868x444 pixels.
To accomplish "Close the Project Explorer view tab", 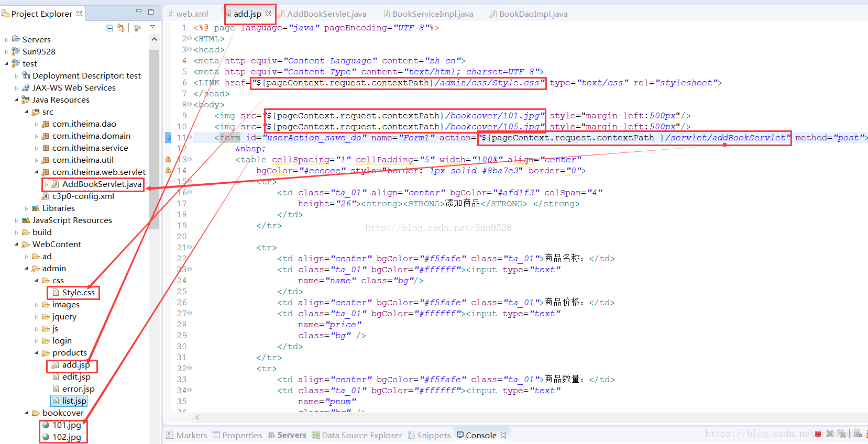I will [x=79, y=14].
